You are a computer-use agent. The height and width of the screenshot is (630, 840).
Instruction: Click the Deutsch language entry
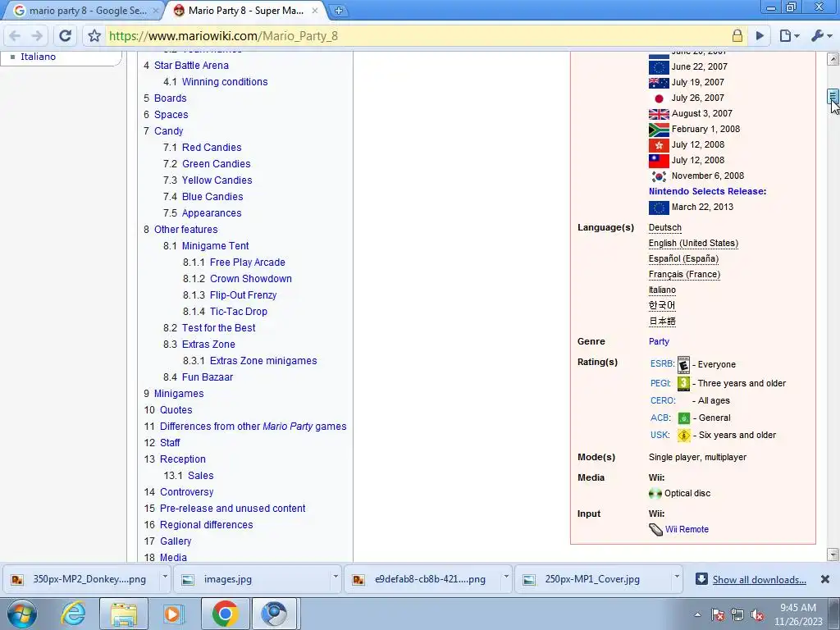[x=664, y=228]
